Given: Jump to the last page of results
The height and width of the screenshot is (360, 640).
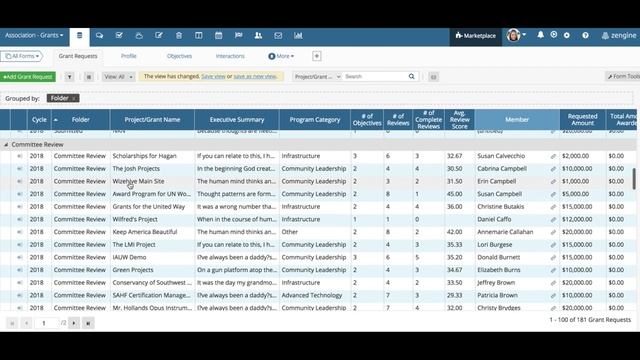Looking at the screenshot, I should coord(88,323).
